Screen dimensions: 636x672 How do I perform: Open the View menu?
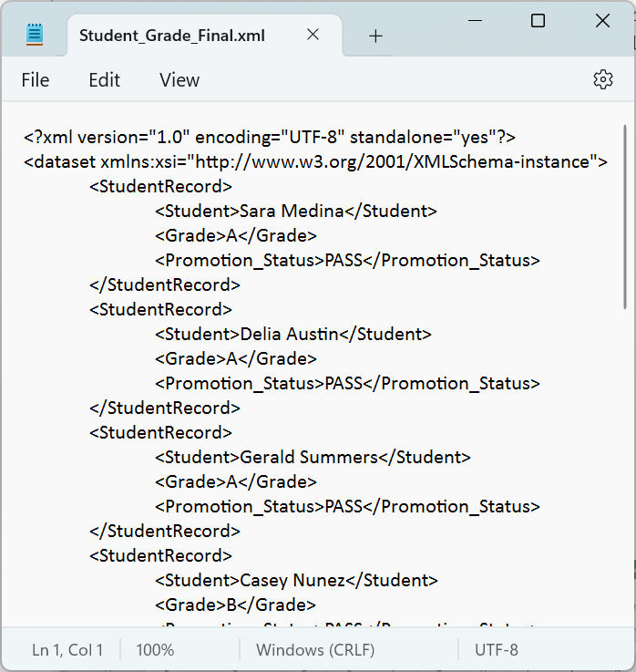[x=180, y=80]
